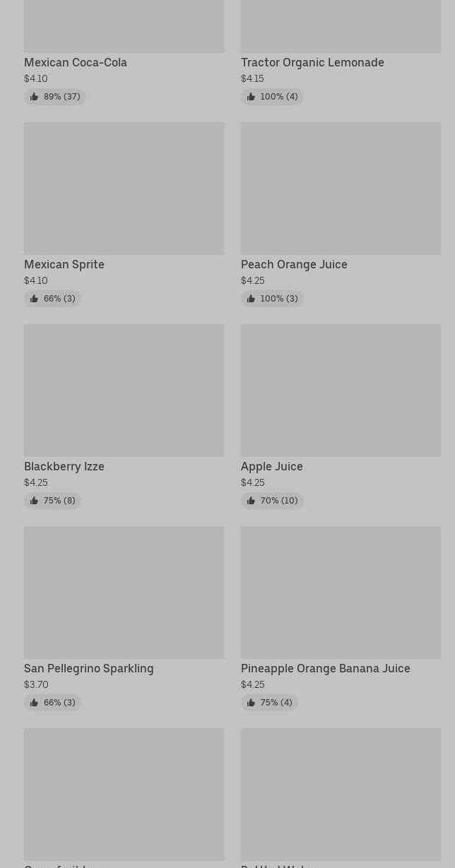Image resolution: width=455 pixels, height=868 pixels.
Task: Click thumbs-up icon under Mexican Sprite
Action: click(34, 299)
